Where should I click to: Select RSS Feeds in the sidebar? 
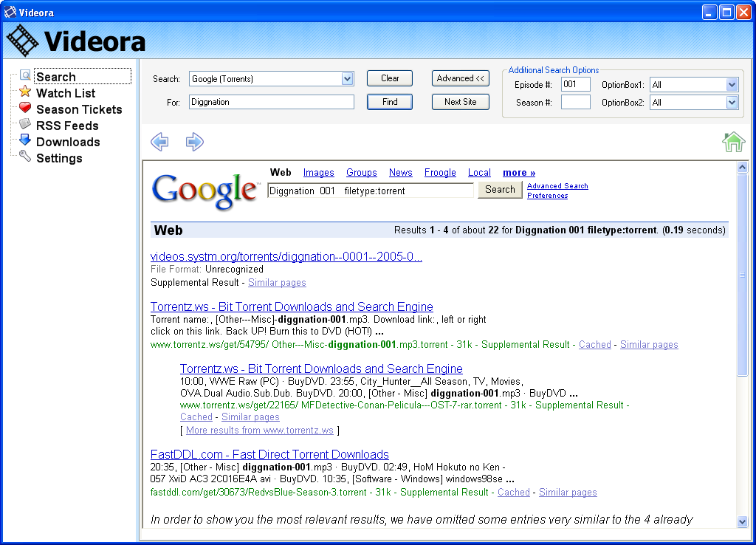67,126
